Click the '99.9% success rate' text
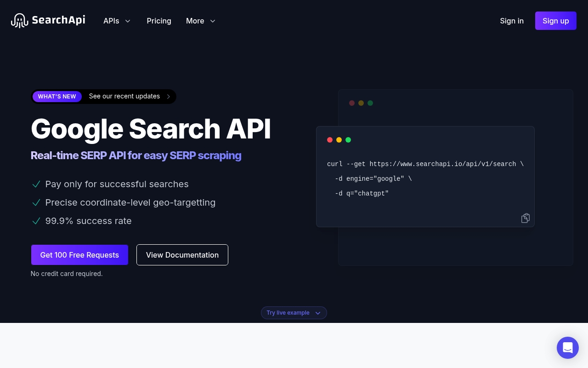Screen dimensions: 588x368 point(89,221)
